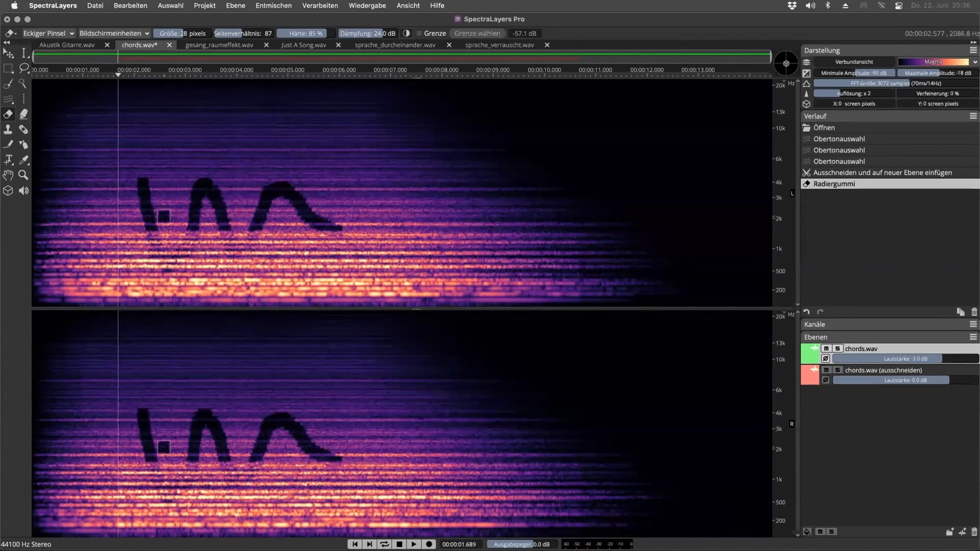Invert phase of chords.wav (ausschneiden) layer

(x=825, y=380)
